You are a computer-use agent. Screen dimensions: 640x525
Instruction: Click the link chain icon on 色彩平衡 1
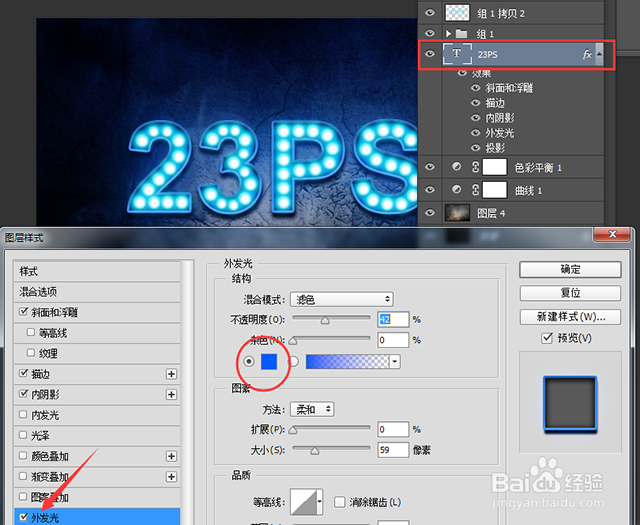[476, 167]
